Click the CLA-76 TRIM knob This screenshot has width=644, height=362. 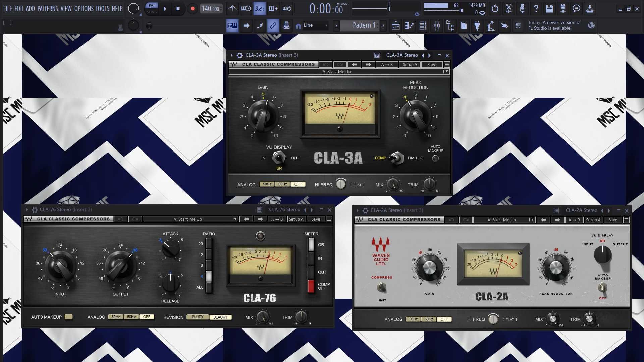coord(301,316)
